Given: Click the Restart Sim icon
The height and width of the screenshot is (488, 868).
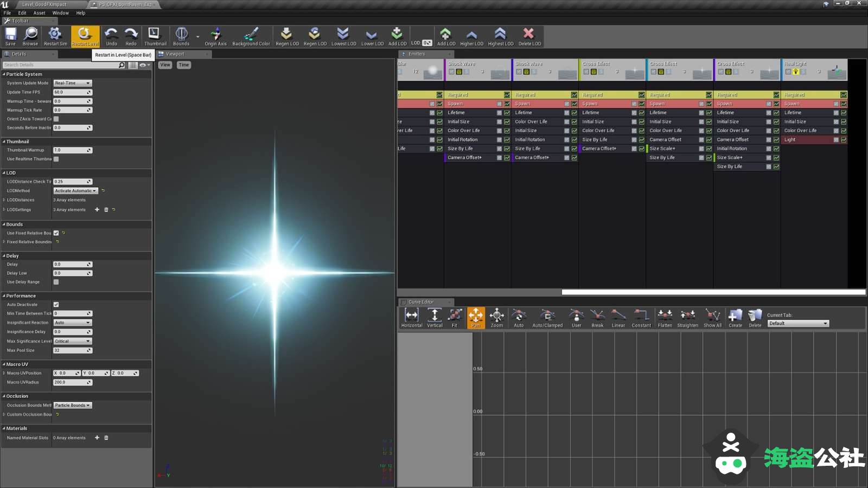Looking at the screenshot, I should [x=55, y=36].
